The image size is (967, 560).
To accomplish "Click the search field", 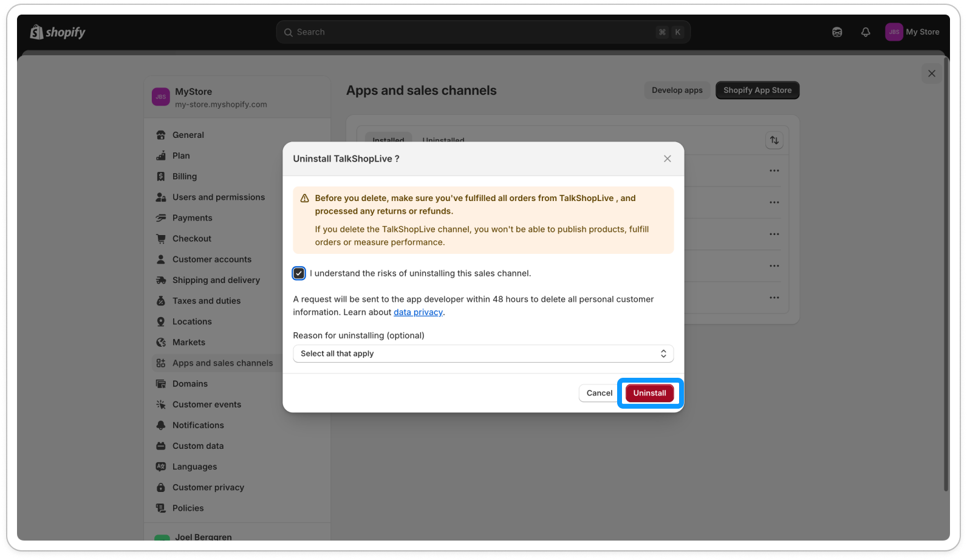I will 483,32.
